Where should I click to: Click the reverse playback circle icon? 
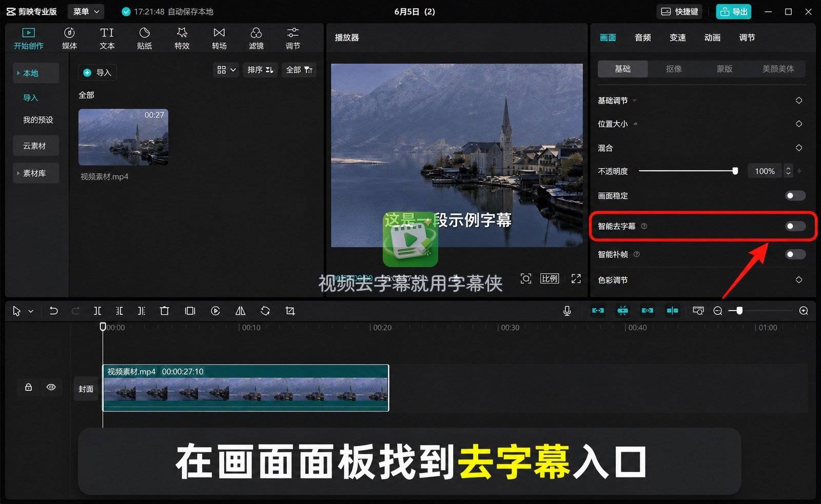click(216, 311)
